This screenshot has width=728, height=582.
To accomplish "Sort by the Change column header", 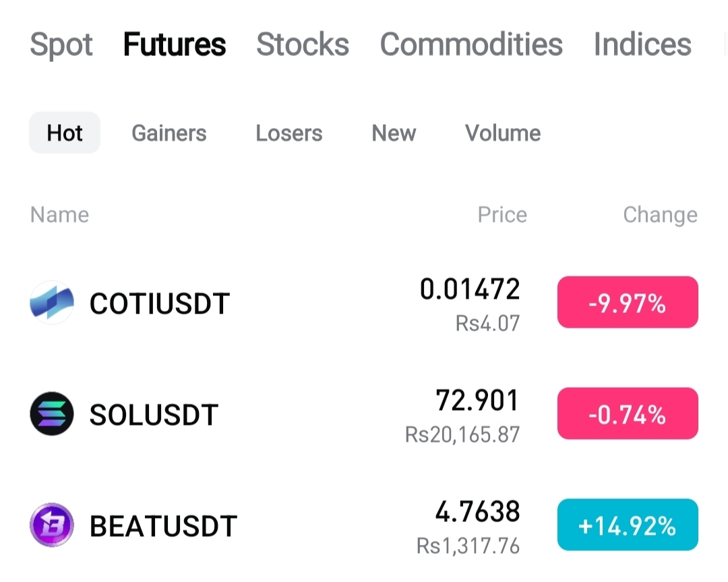I will (x=660, y=215).
